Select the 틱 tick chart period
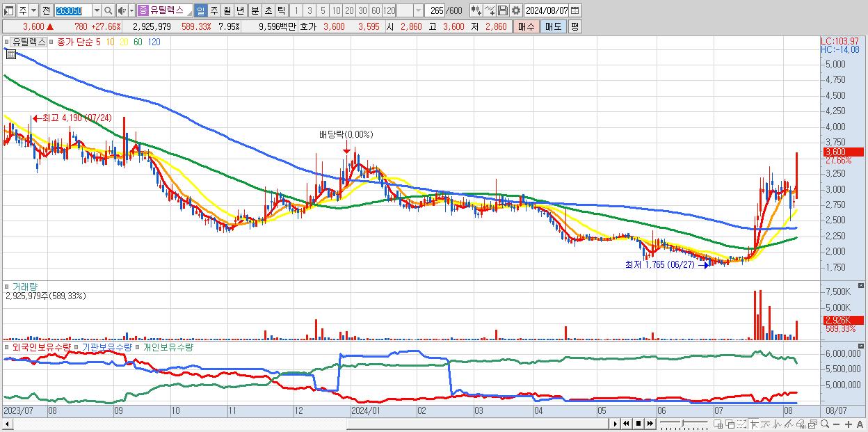Viewport: 868px width, 432px height. tap(280, 10)
